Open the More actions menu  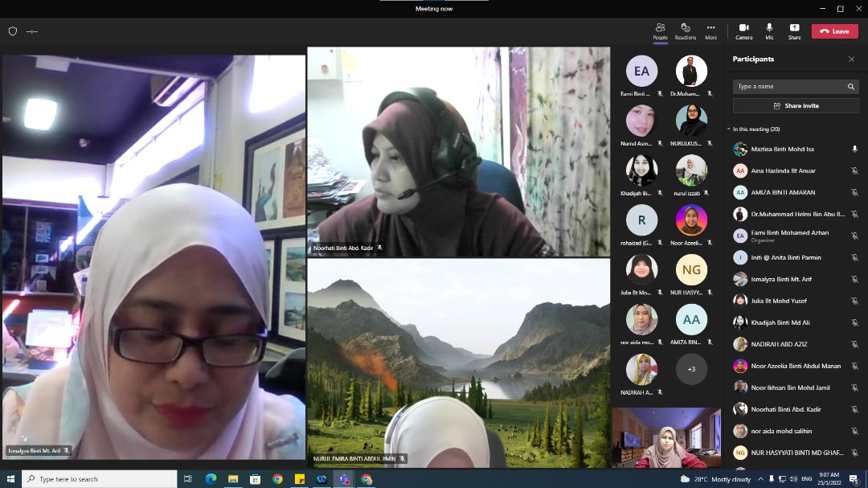(x=710, y=31)
